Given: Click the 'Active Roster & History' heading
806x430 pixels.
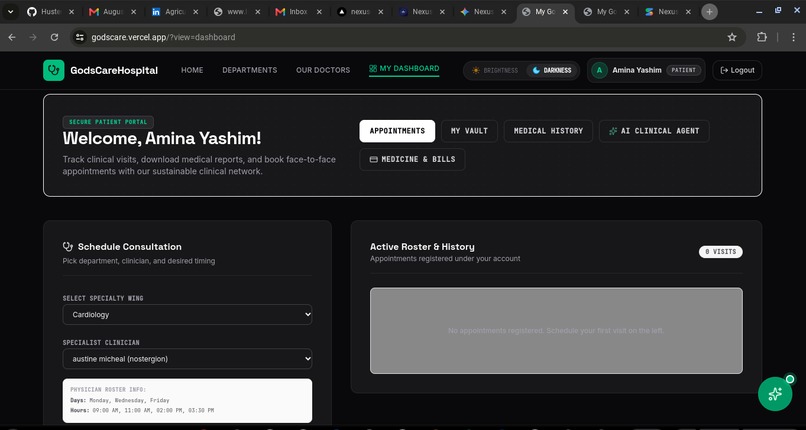Looking at the screenshot, I should 422,247.
